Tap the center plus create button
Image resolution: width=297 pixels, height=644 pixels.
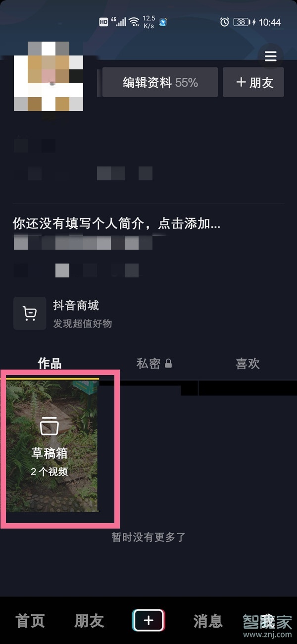pyautogui.click(x=148, y=620)
